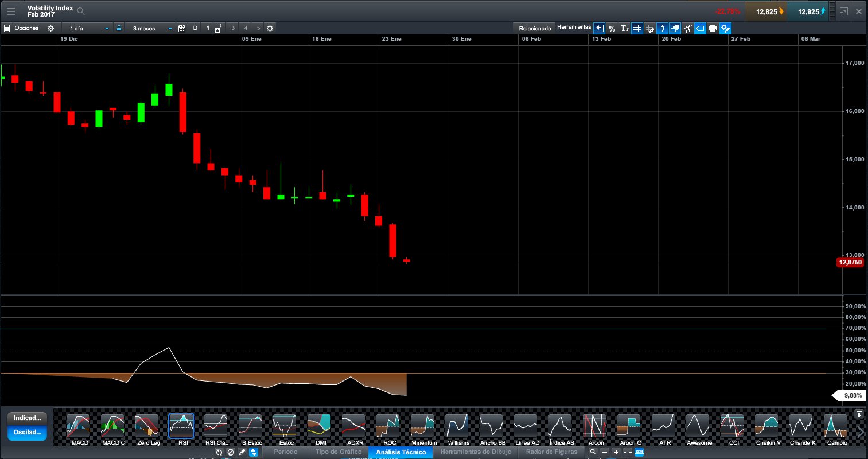Toggle chart gridlines icon

637,28
